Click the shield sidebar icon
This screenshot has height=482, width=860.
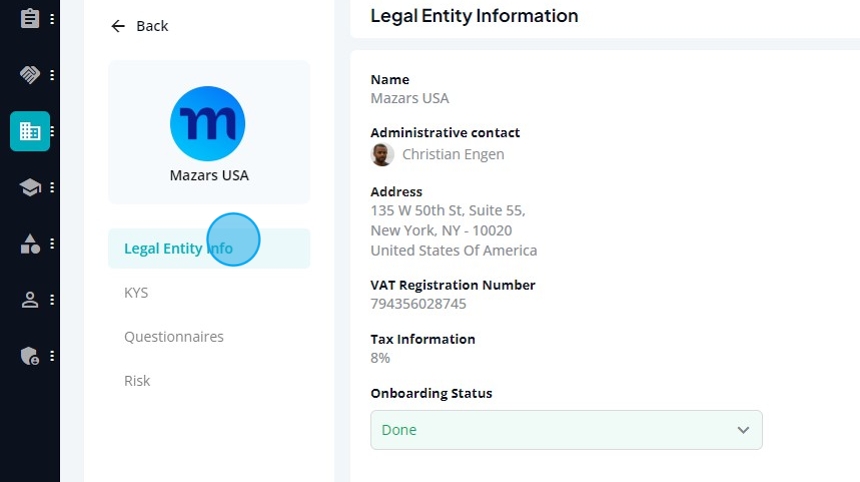tap(30, 356)
